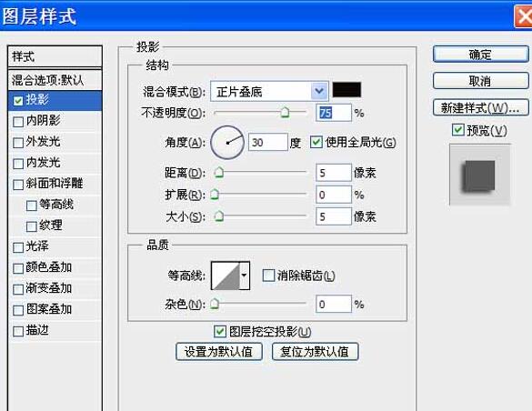
Task: Toggle 消除锯齿 checkbox
Action: tap(268, 276)
